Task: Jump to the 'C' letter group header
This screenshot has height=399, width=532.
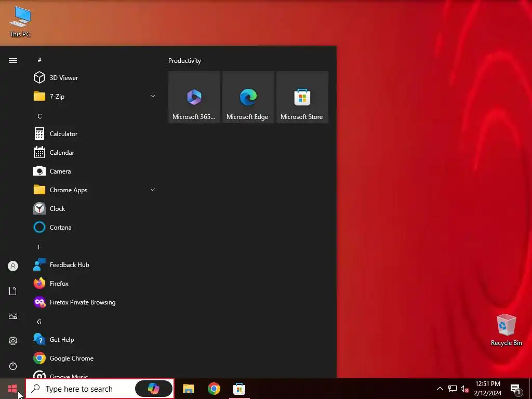Action: coord(39,116)
